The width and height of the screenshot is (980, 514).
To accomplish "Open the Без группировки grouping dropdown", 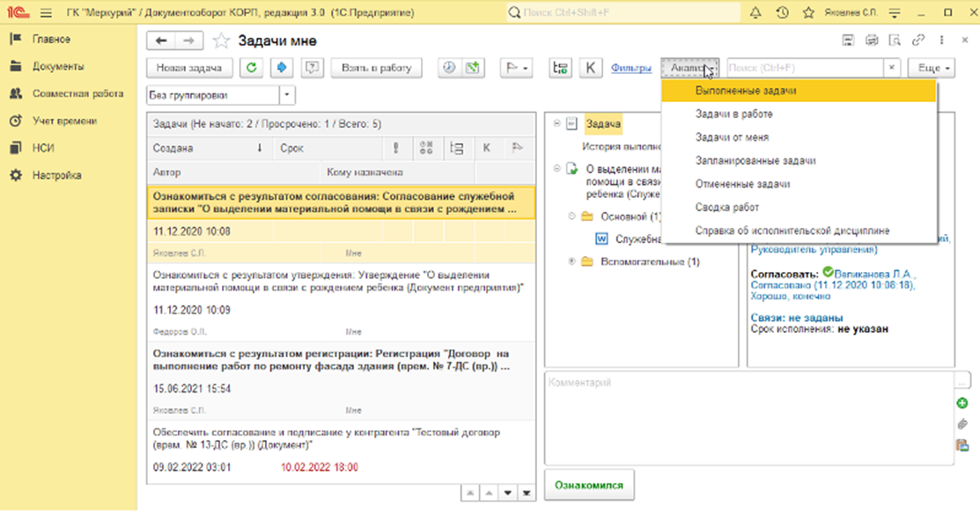I will 287,96.
